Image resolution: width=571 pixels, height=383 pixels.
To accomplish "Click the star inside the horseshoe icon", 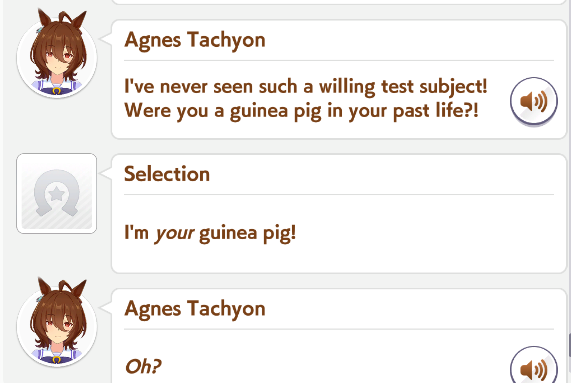I will click(56, 194).
